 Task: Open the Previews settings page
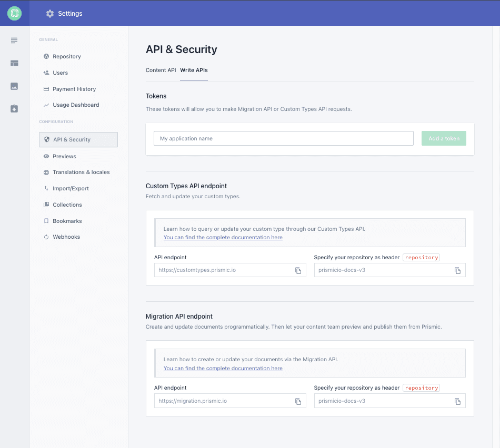tap(65, 156)
